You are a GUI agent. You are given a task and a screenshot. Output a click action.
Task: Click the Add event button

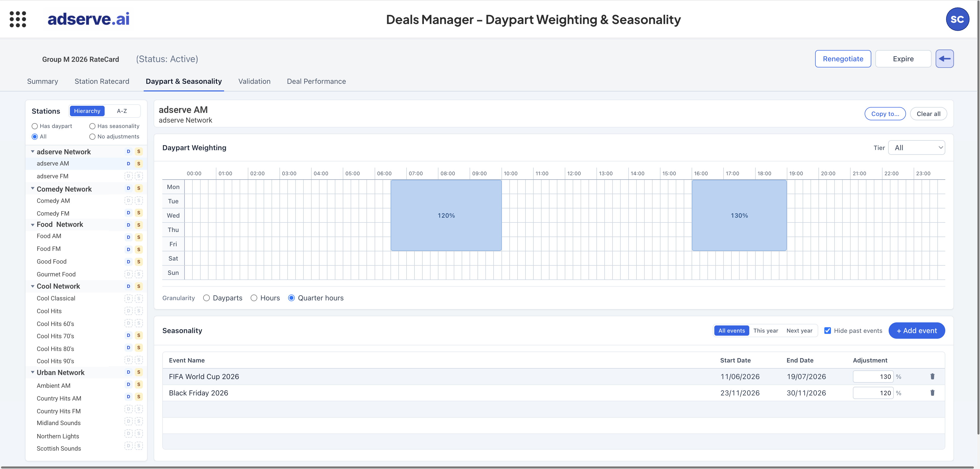[x=916, y=331]
